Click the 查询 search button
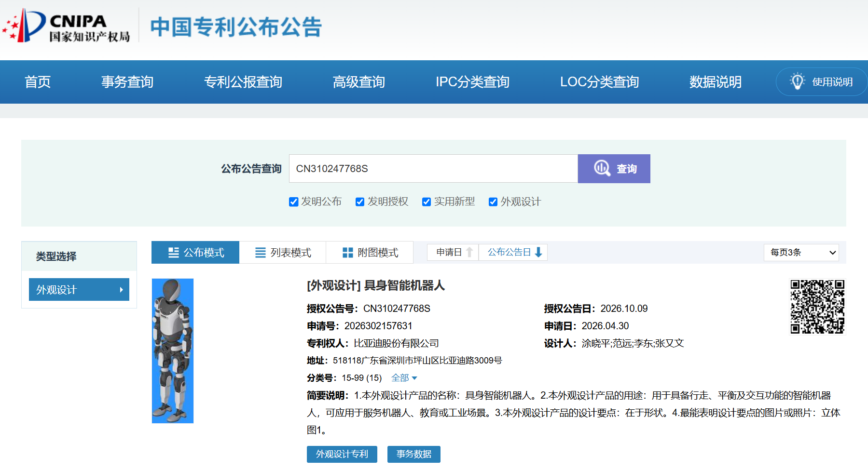This screenshot has height=470, width=868. [614, 169]
